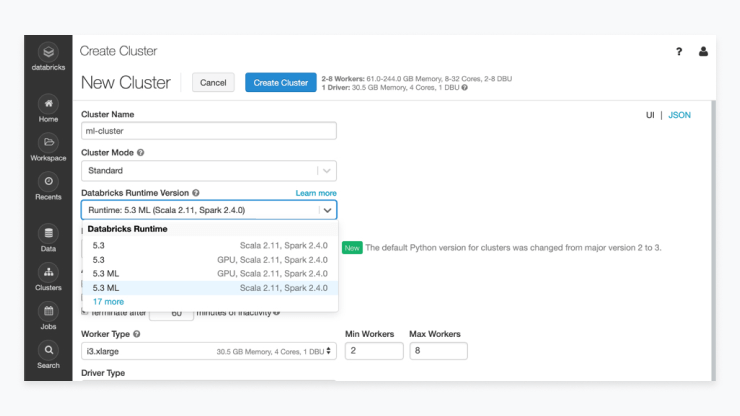Click the Create Cluster button
Viewport: 740px width, 416px height.
pyautogui.click(x=281, y=83)
